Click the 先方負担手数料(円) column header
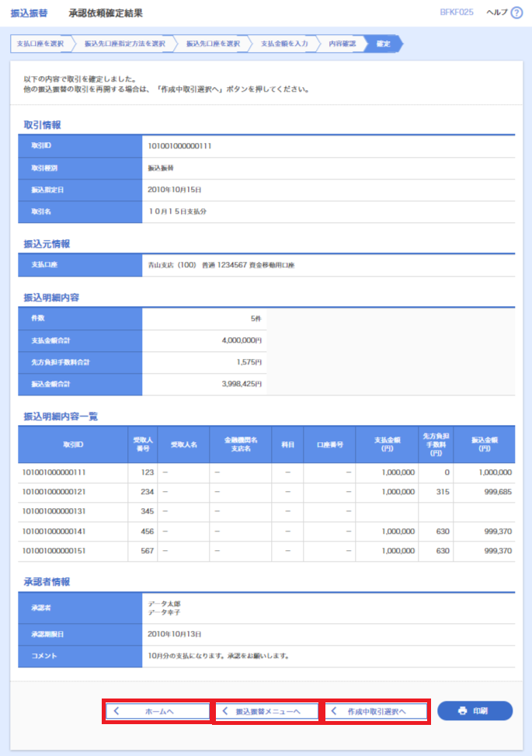Screen dimensions: 532x756 (436, 444)
